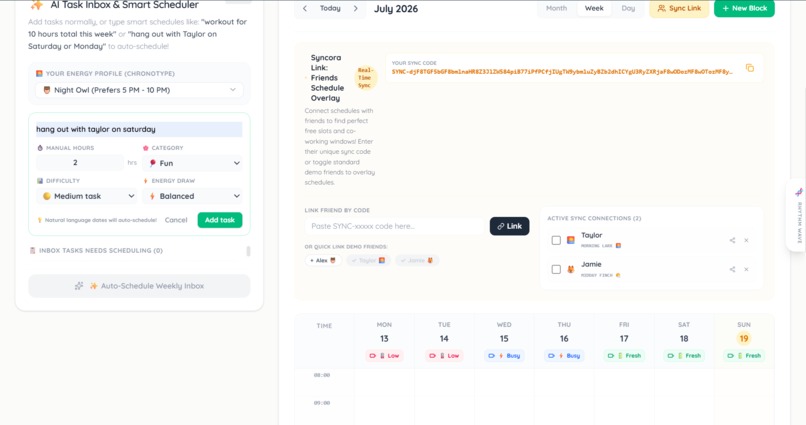Share Jamie's sync connection
The width and height of the screenshot is (806, 425).
(x=732, y=269)
